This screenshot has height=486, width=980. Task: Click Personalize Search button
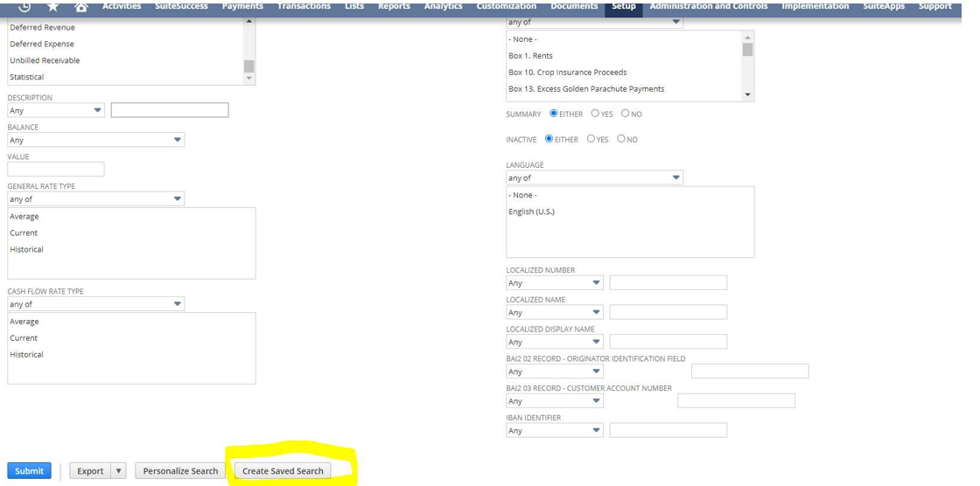click(180, 471)
